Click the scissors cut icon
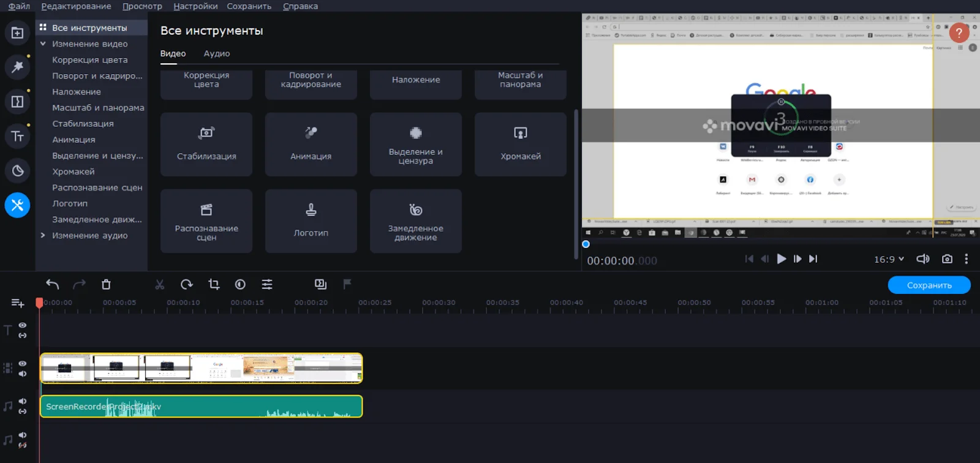This screenshot has height=463, width=980. click(x=159, y=284)
